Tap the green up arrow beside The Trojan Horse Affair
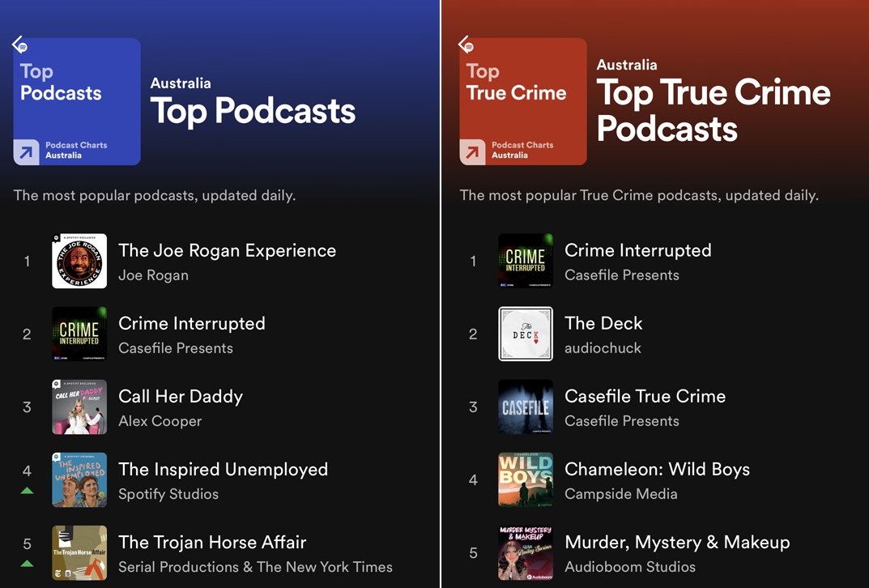The height and width of the screenshot is (588, 869). point(27,564)
